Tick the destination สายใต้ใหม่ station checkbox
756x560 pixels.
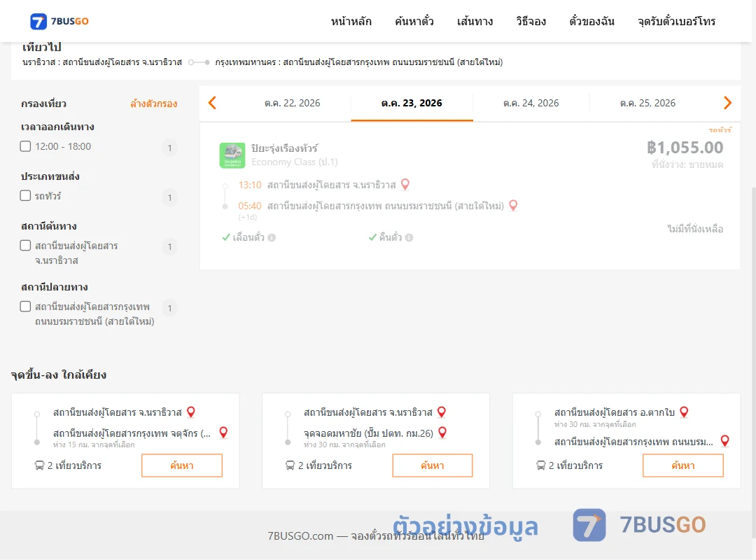tap(26, 307)
